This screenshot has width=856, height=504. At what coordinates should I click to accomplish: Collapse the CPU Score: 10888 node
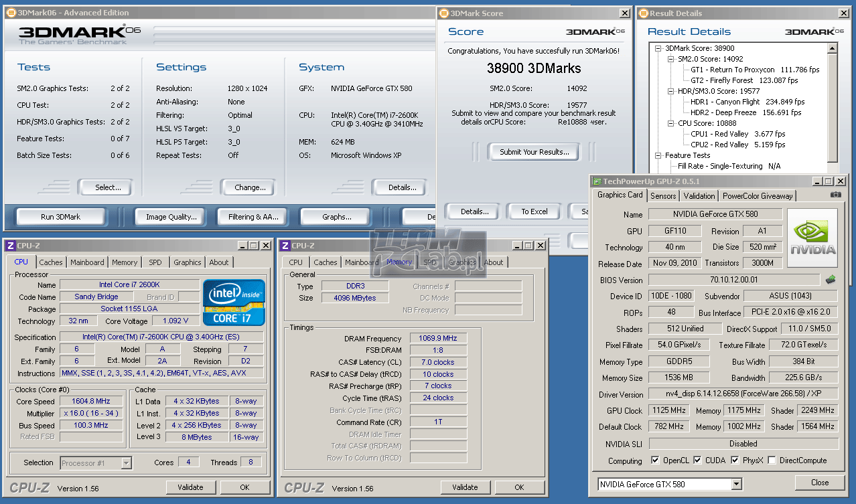(670, 123)
